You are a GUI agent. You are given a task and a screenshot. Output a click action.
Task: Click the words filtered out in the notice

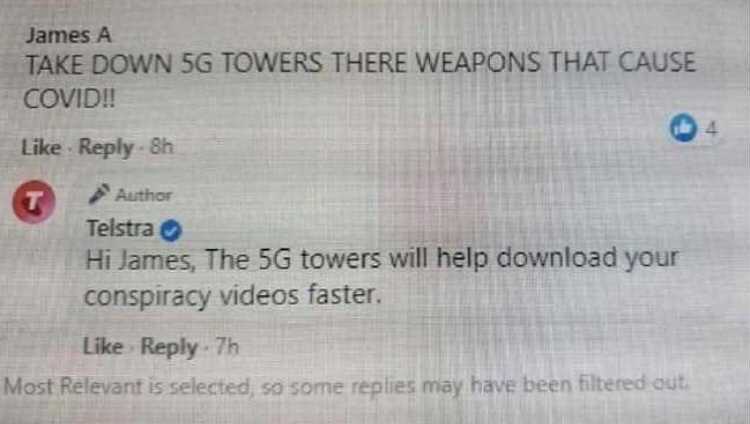click(x=633, y=384)
